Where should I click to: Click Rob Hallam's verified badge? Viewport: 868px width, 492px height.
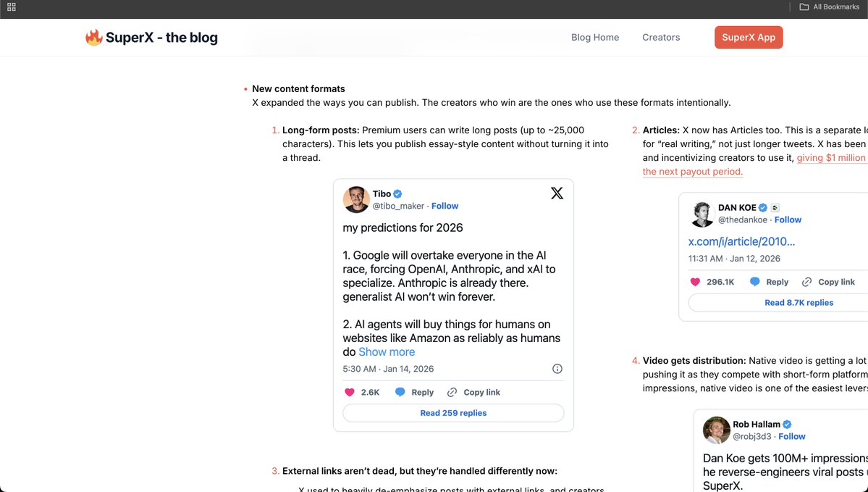pyautogui.click(x=787, y=425)
